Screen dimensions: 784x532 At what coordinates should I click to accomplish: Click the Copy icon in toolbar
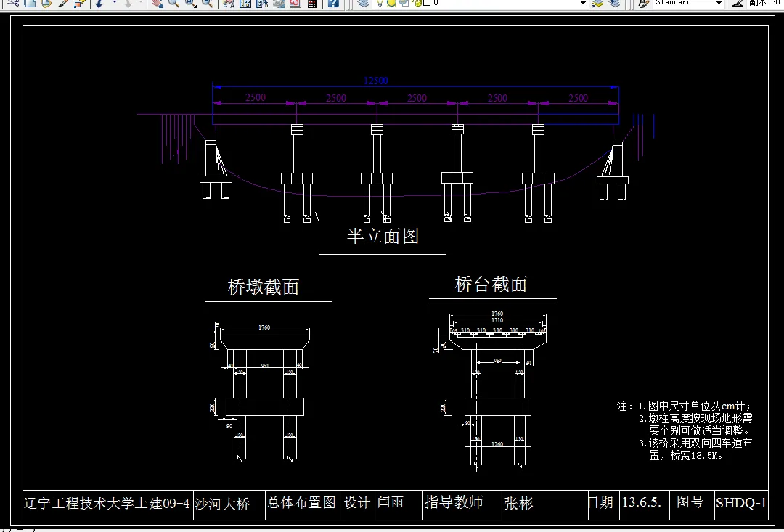30,3
